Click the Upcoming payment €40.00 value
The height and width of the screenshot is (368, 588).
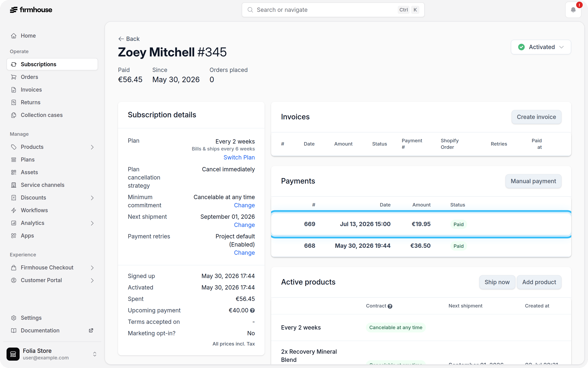238,310
